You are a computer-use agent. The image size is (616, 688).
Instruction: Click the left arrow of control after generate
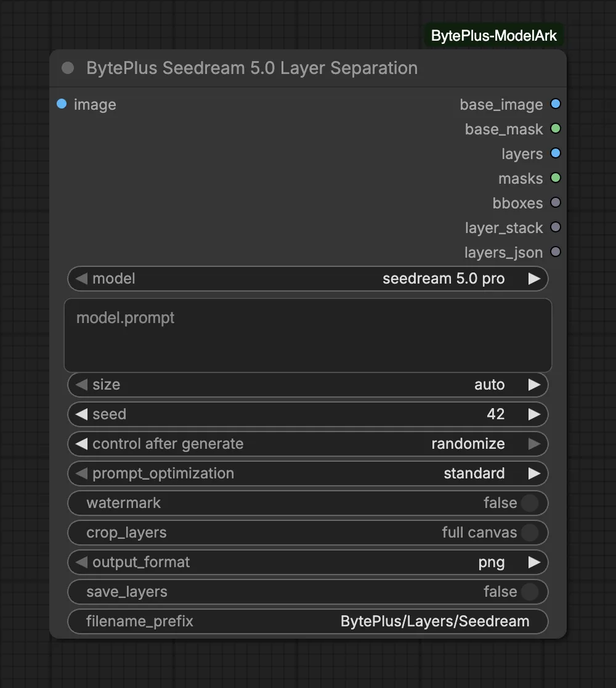(x=81, y=444)
